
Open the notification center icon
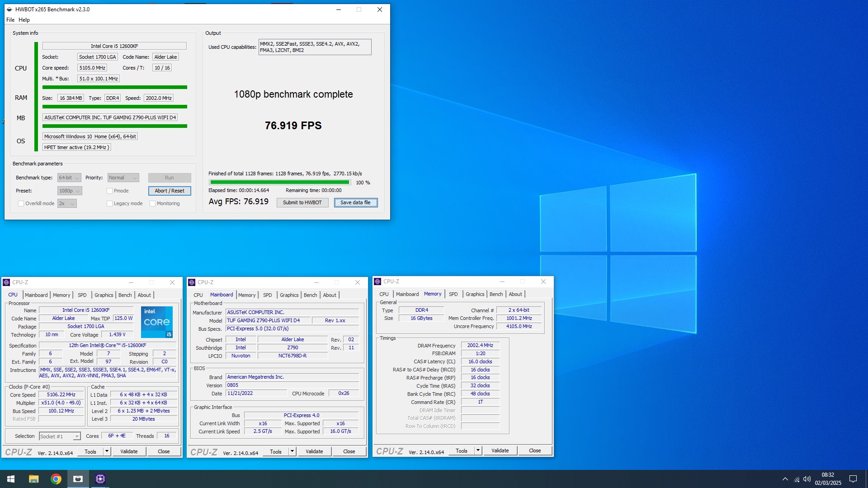pyautogui.click(x=853, y=479)
